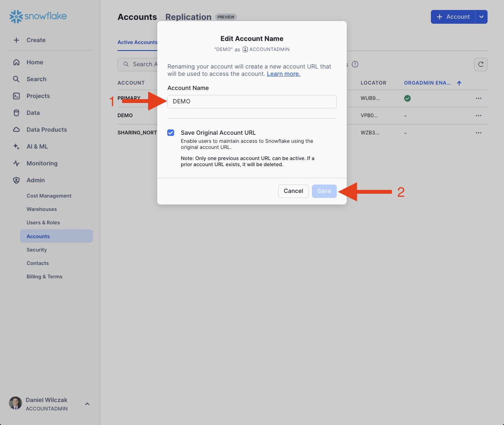Select Warehouses under Admin
The image size is (504, 425).
coord(42,209)
